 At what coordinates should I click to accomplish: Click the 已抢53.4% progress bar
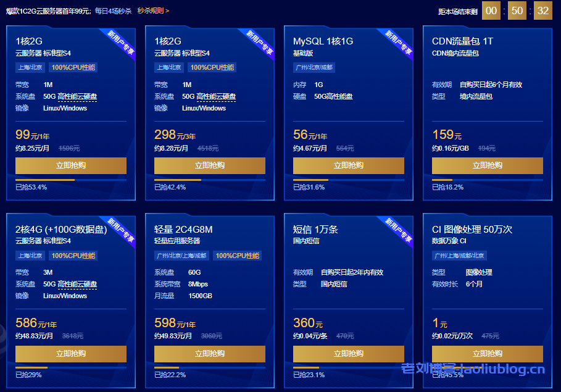click(x=71, y=180)
